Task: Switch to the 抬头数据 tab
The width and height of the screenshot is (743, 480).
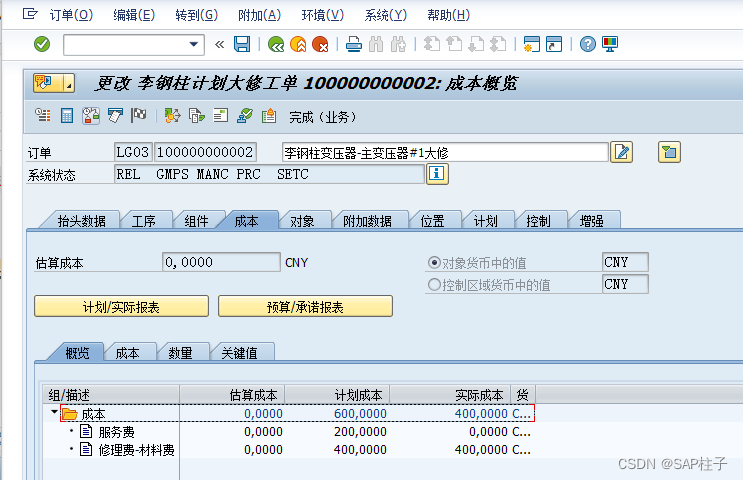Action: tap(81, 221)
